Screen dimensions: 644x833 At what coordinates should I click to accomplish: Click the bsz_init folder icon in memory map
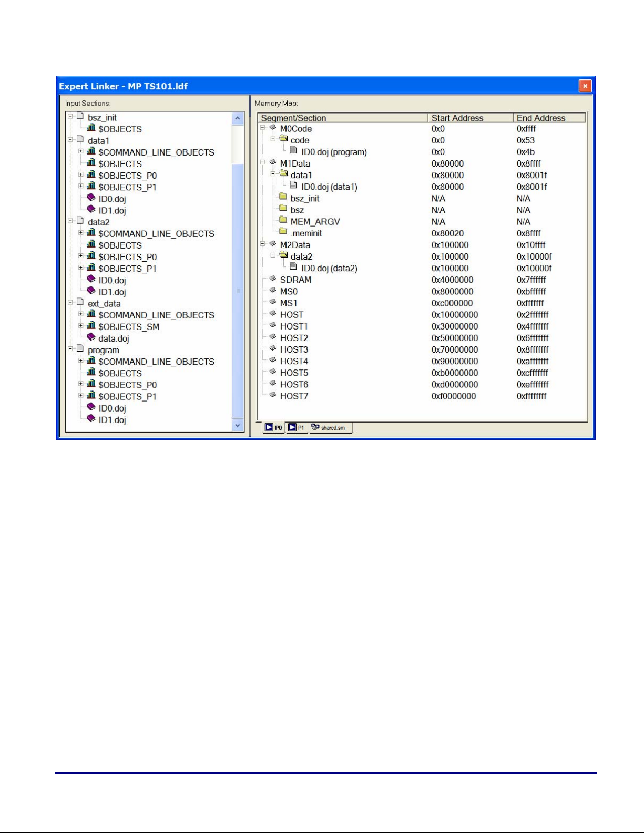pos(283,197)
